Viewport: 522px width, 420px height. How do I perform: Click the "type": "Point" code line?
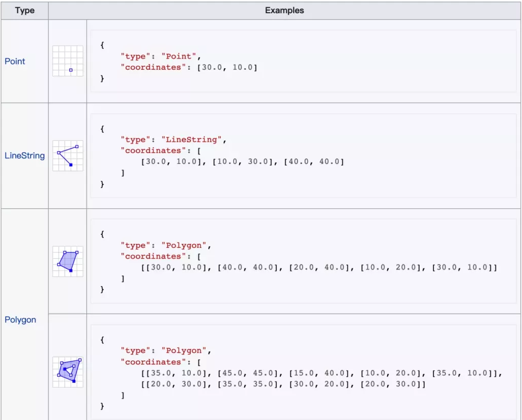[x=161, y=57]
